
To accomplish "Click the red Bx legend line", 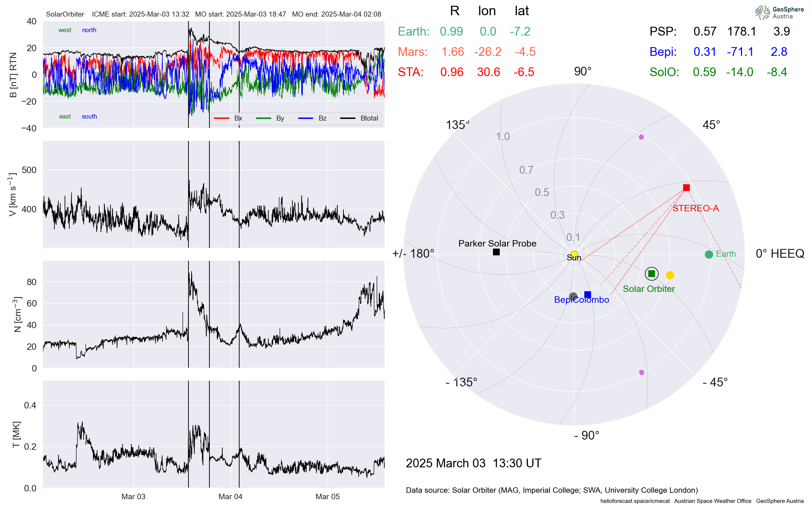I will (x=222, y=118).
